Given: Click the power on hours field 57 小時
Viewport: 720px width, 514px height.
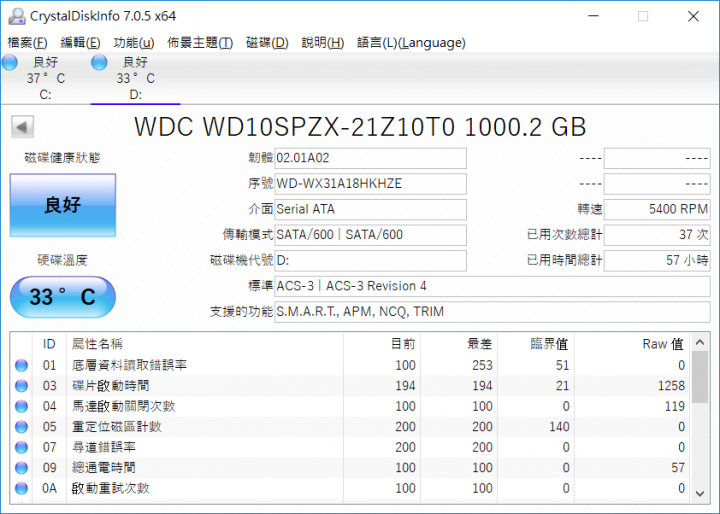Looking at the screenshot, I should point(657,260).
